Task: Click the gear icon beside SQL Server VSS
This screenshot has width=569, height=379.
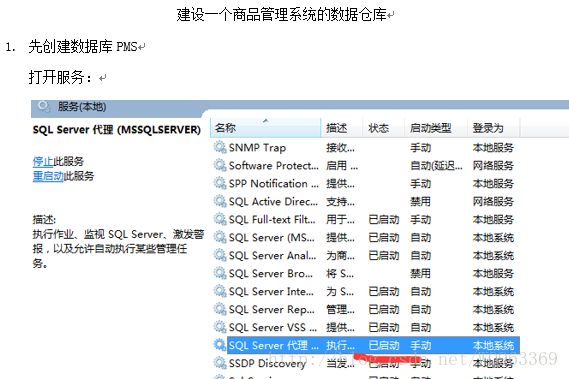Action: point(220,327)
